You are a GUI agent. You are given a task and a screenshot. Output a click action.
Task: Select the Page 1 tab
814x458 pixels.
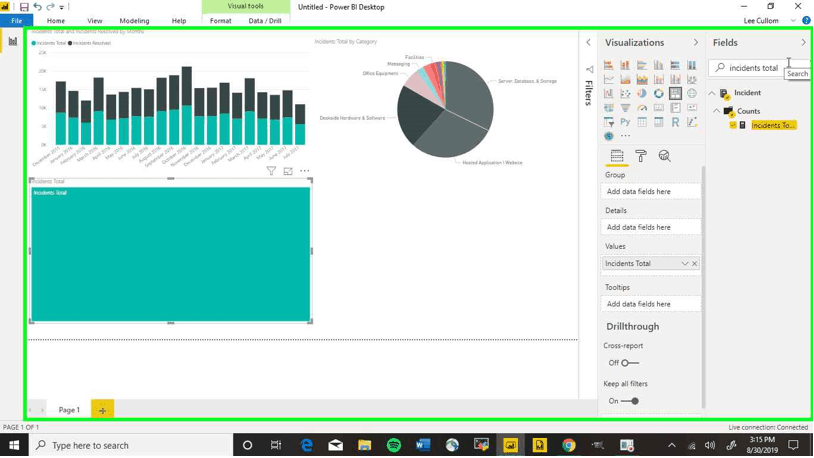click(x=69, y=410)
